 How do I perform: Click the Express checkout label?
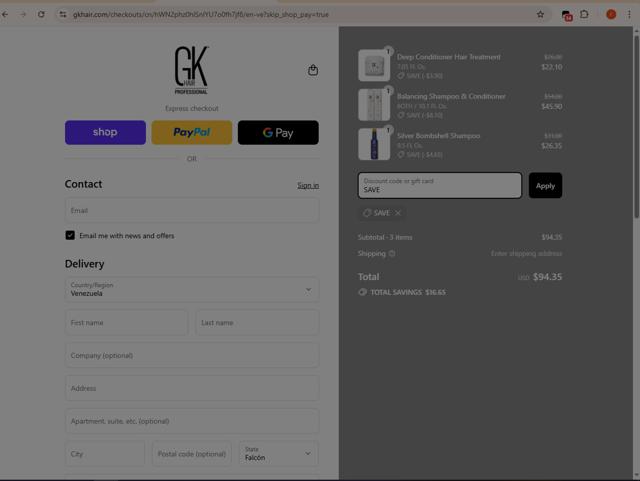(191, 108)
